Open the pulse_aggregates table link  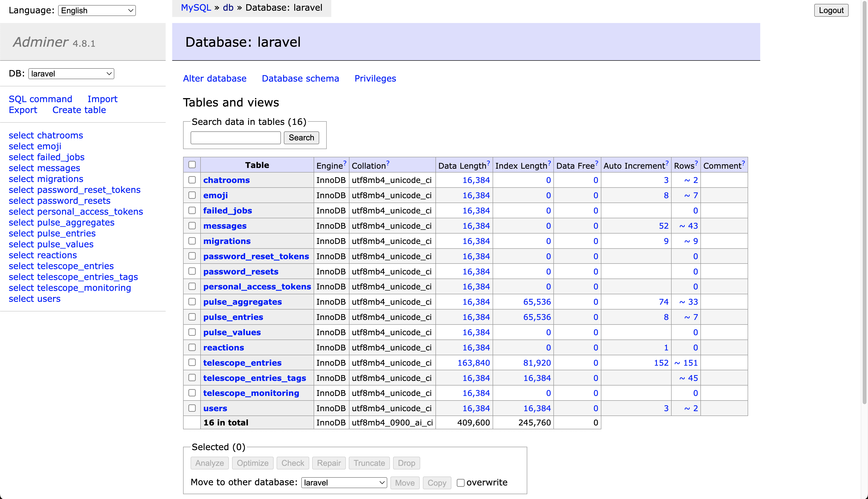(x=242, y=302)
